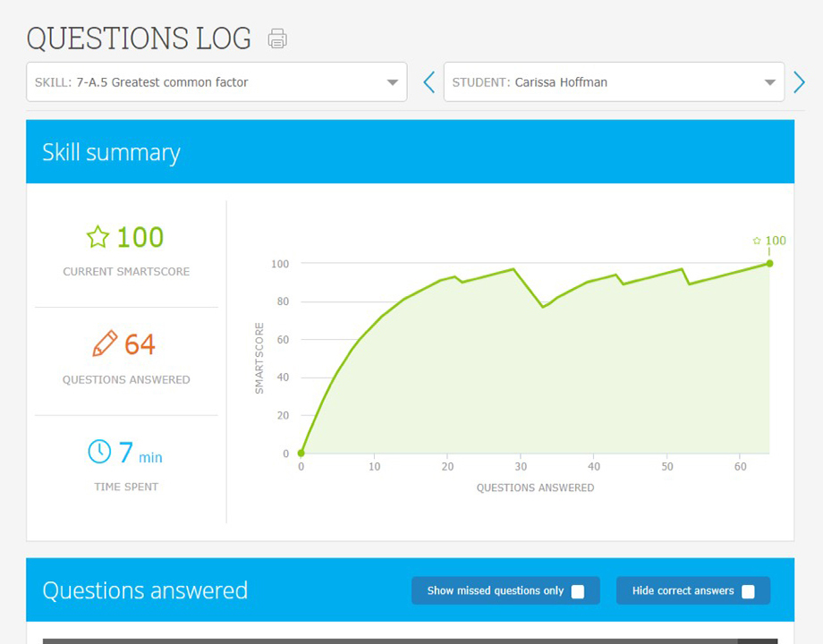Open the SKILL: 7-A.5 Greatest common factor dropdown
The image size is (823, 644).
click(216, 81)
